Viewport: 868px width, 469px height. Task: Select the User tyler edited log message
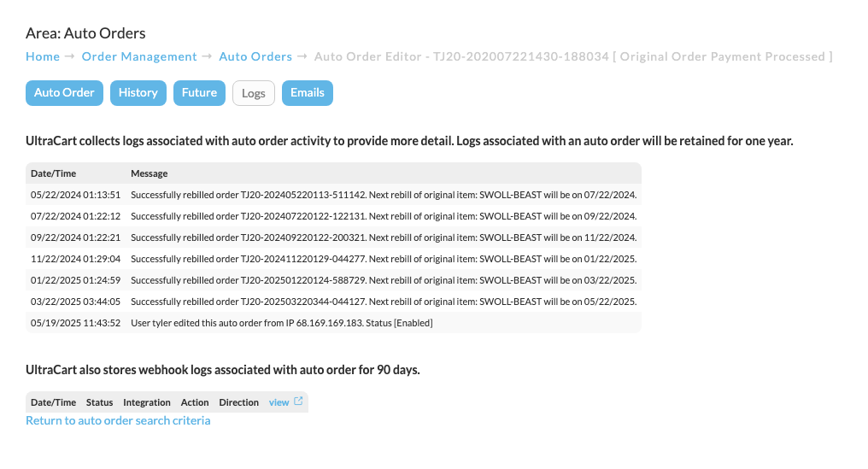point(282,323)
